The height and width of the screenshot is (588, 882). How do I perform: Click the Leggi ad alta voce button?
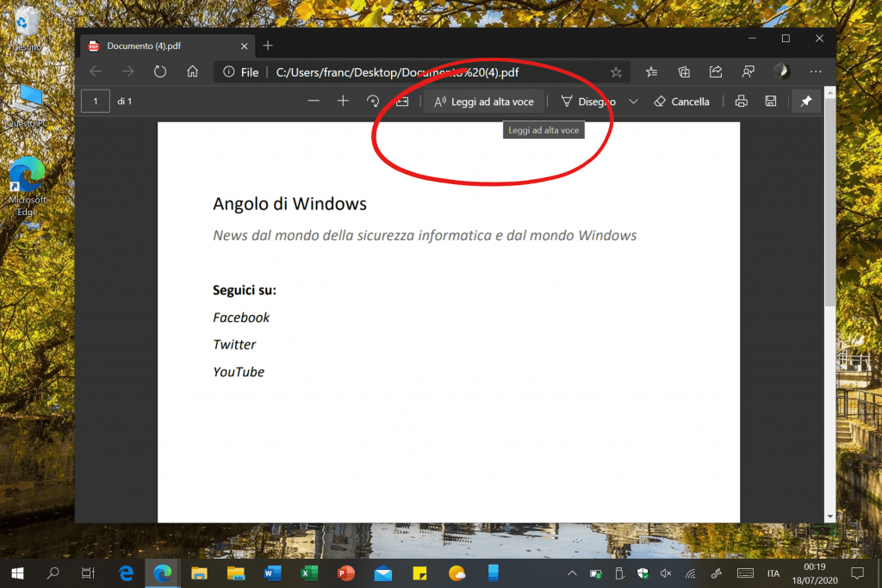pyautogui.click(x=483, y=102)
